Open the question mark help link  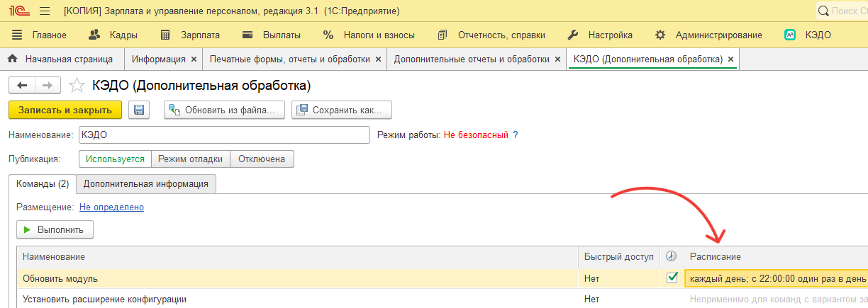coord(516,135)
